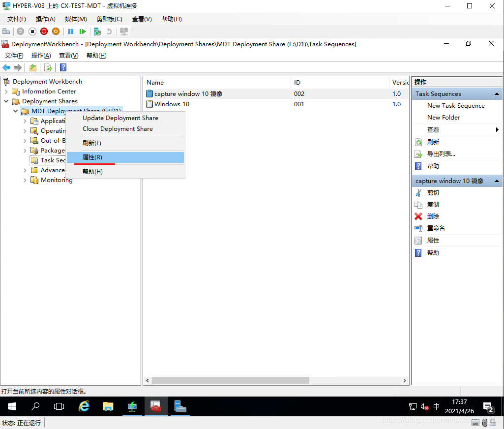Expand the Out-of-Box Drivers node
Viewport: 504px width, 429px height.
pos(25,141)
